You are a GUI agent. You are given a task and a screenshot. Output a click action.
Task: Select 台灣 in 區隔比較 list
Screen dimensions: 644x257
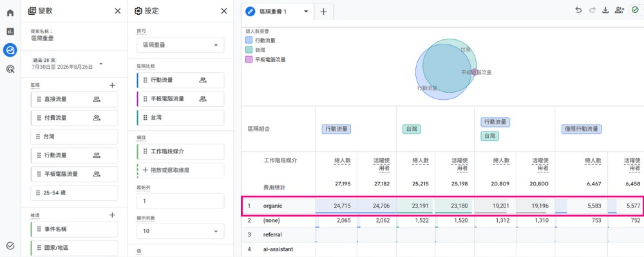click(x=180, y=117)
